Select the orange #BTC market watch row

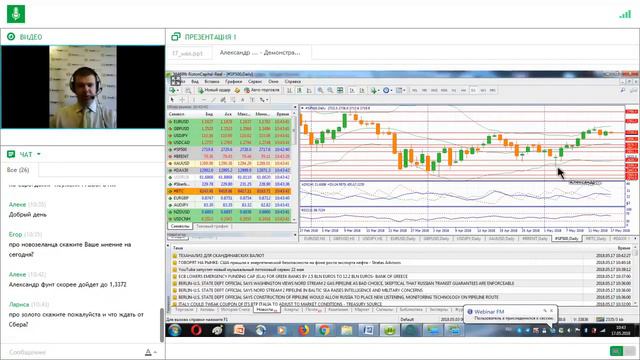click(230, 191)
